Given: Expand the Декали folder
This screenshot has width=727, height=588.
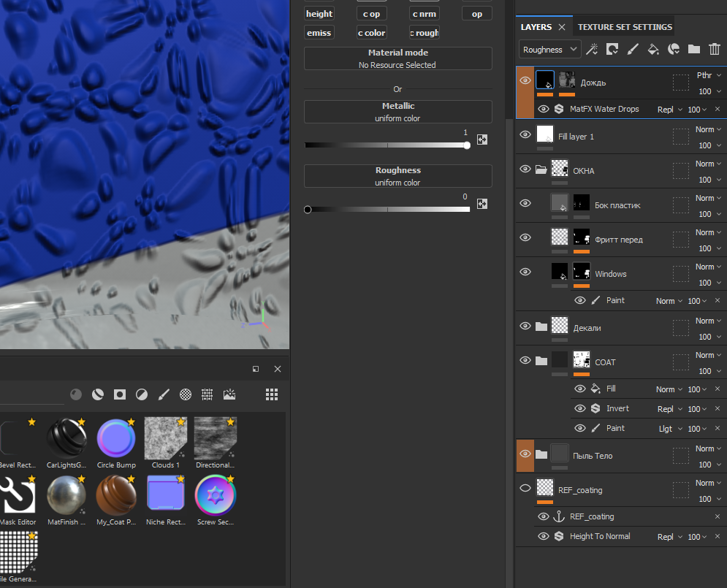Looking at the screenshot, I should click(x=541, y=327).
